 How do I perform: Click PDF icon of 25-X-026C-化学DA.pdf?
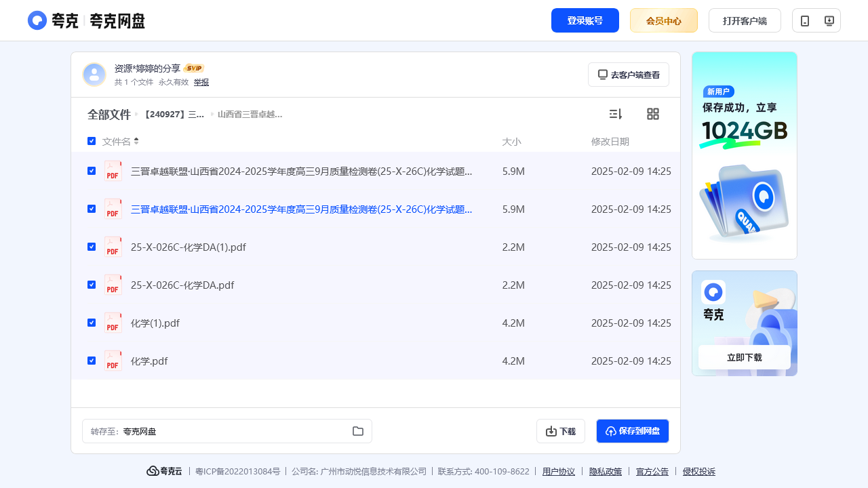pos(113,285)
